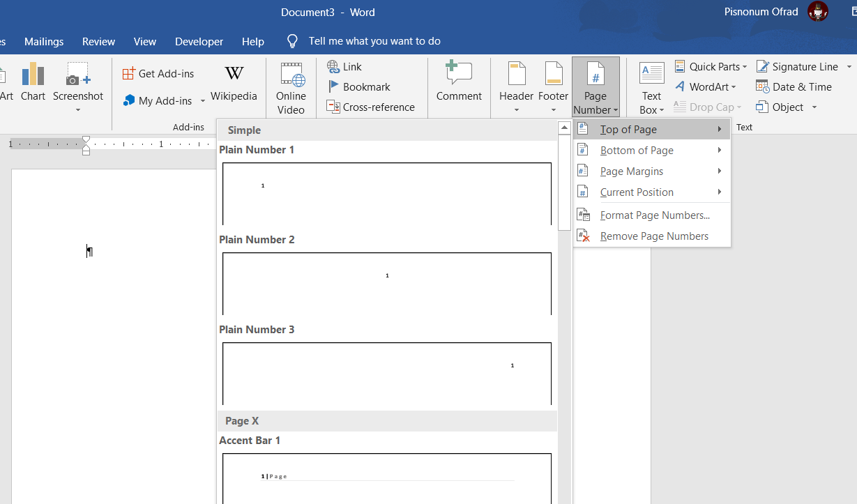
Task: Insert a Bookmark
Action: tap(358, 87)
